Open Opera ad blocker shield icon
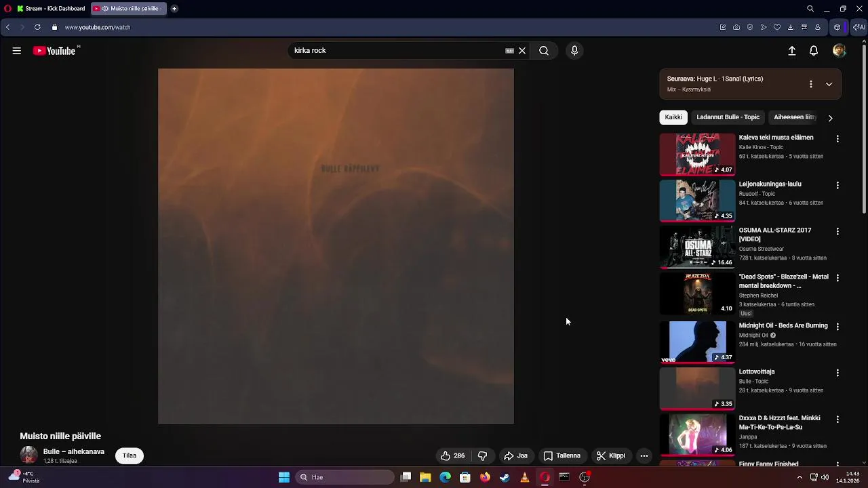Viewport: 868px width, 488px height. (x=750, y=27)
